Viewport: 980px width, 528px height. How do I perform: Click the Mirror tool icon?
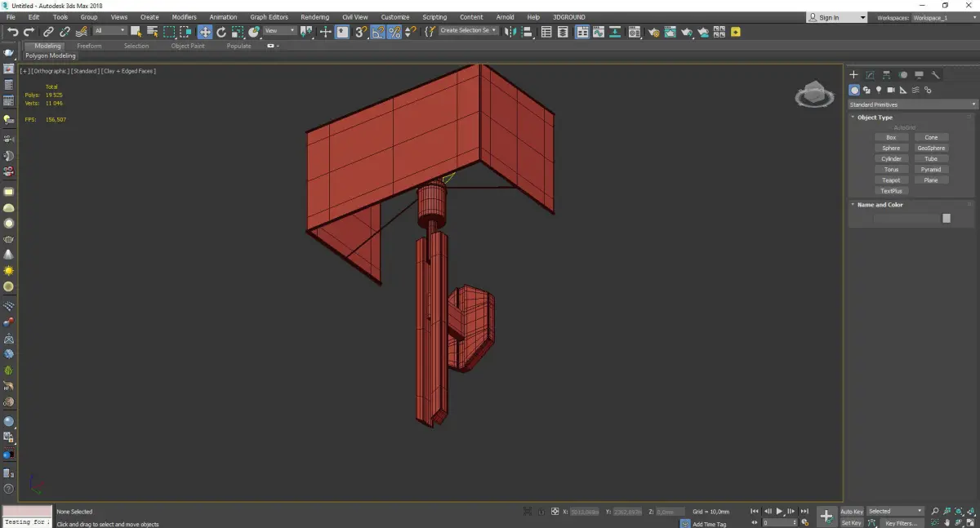click(510, 32)
